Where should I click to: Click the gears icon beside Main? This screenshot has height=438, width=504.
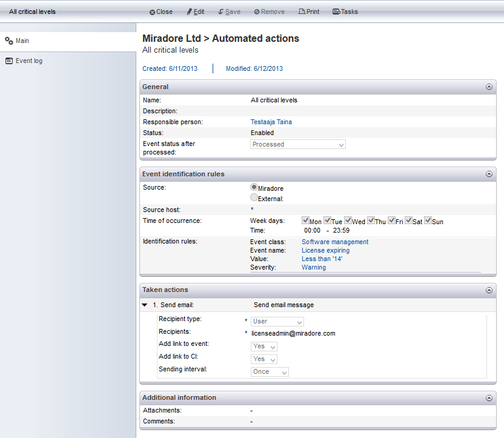(x=9, y=41)
